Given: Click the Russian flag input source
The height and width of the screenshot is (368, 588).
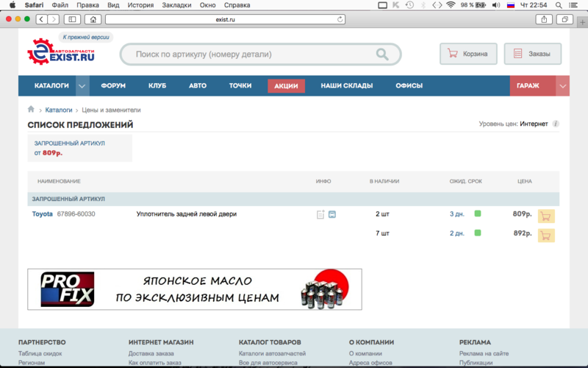Looking at the screenshot, I should click(510, 5).
